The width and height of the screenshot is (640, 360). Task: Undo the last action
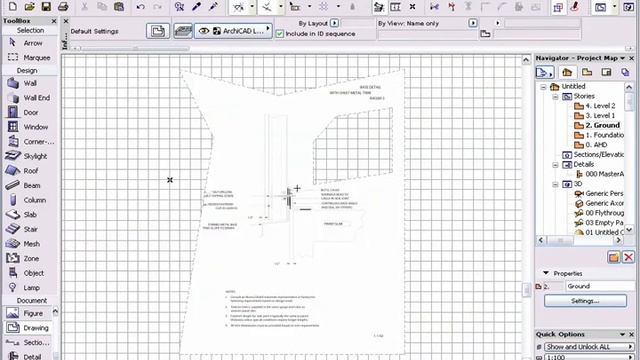click(140, 7)
